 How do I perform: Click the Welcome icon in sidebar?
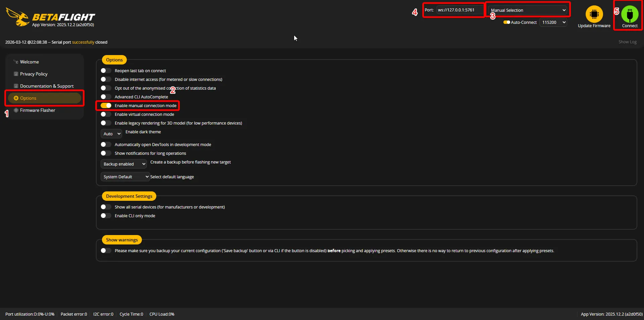pos(16,62)
